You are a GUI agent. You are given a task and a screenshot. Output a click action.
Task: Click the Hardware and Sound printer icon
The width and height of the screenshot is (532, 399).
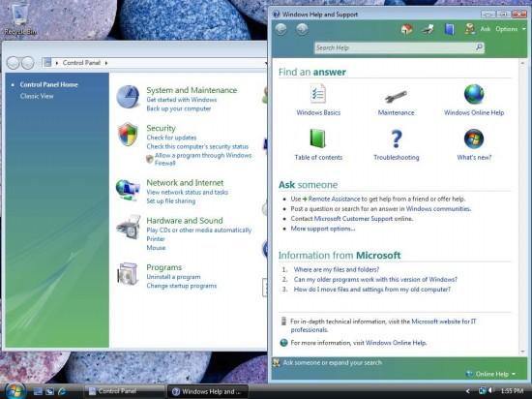(129, 227)
